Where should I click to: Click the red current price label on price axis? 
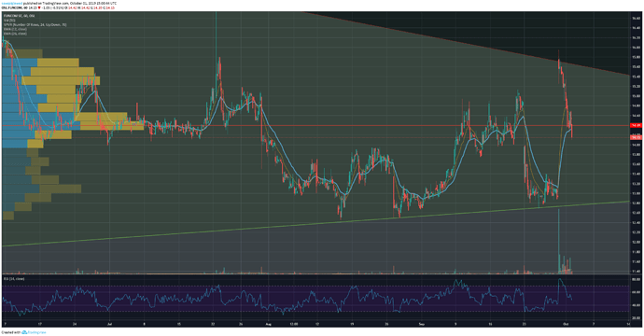coord(636,137)
